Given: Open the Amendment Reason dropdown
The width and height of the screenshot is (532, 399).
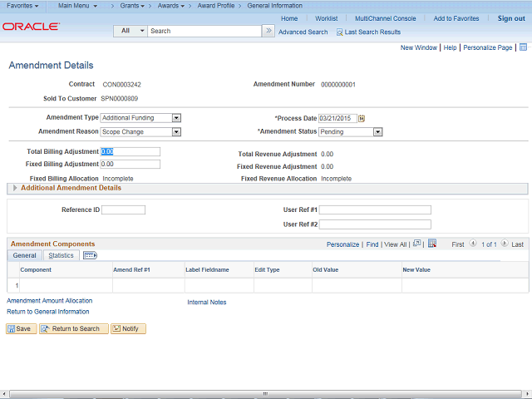Looking at the screenshot, I should coord(176,131).
